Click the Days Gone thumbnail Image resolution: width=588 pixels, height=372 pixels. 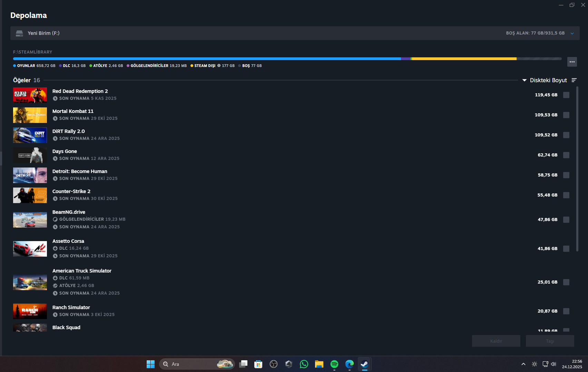click(30, 155)
